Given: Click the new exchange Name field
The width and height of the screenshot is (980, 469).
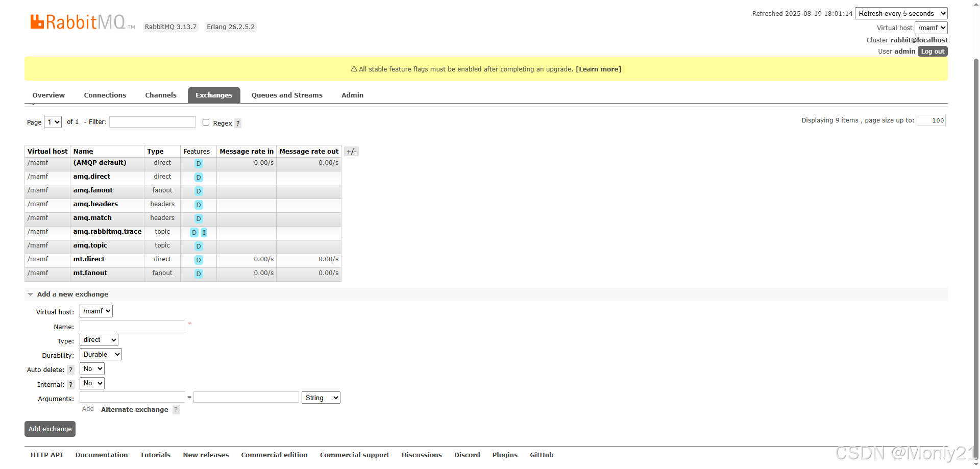Looking at the screenshot, I should tap(132, 326).
